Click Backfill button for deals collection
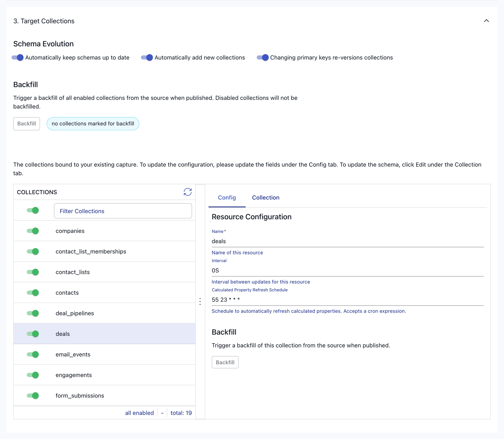504x439 pixels. 225,362
